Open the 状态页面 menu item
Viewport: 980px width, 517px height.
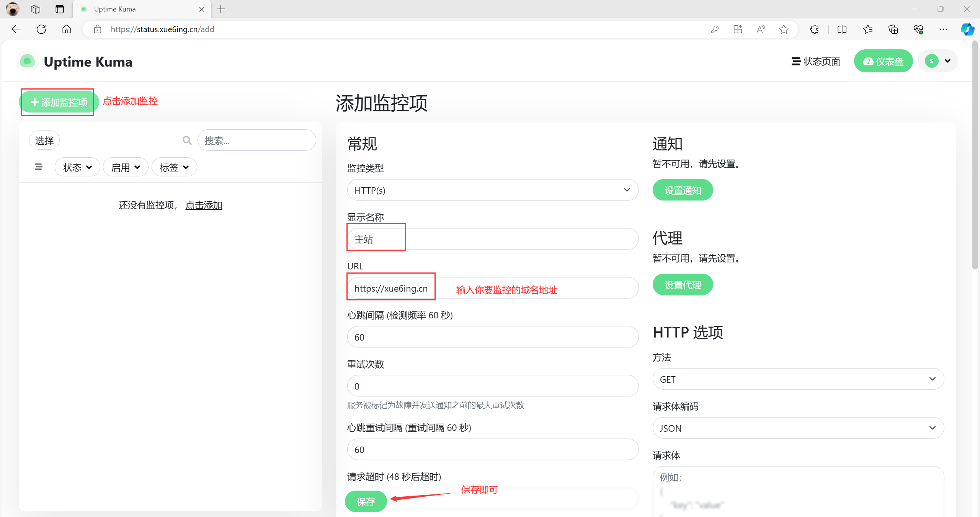coord(815,61)
